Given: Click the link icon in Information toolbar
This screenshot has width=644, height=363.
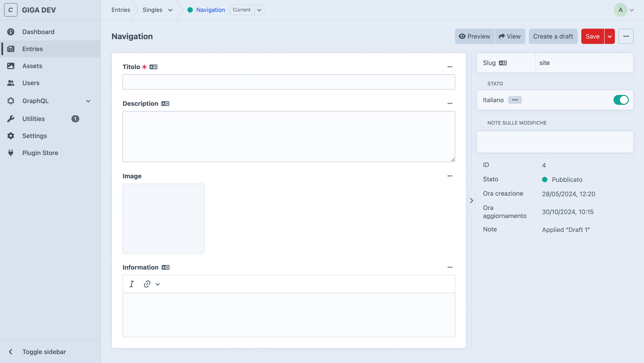Looking at the screenshot, I should (147, 284).
